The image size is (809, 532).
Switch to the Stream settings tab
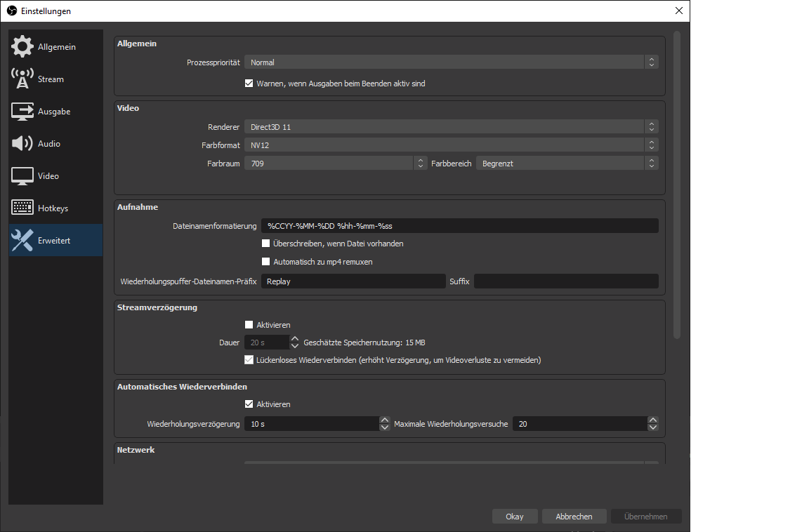click(55, 79)
